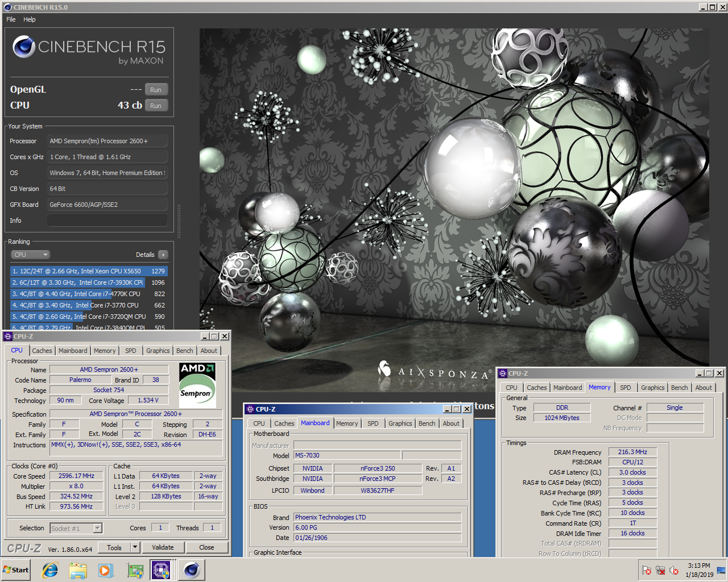
Task: Click the Info input field in Cinebench
Action: pos(107,221)
